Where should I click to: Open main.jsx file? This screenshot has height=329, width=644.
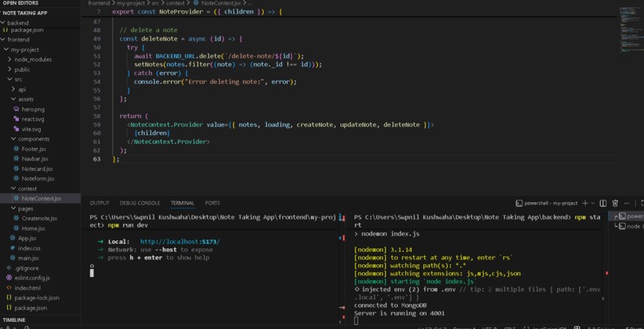pyautogui.click(x=40, y=259)
